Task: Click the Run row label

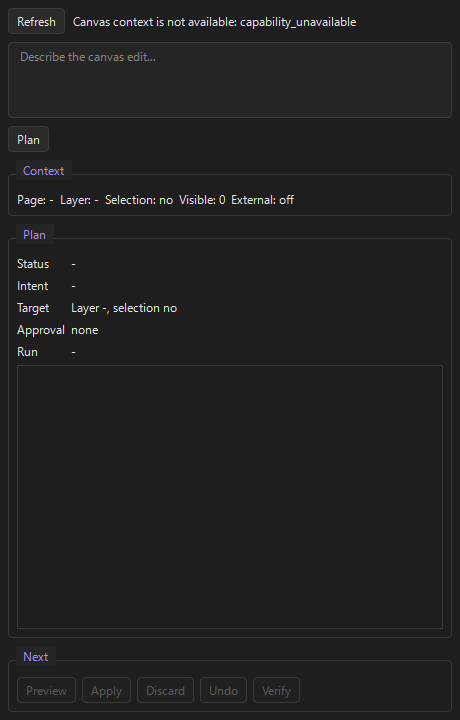Action: 27,352
